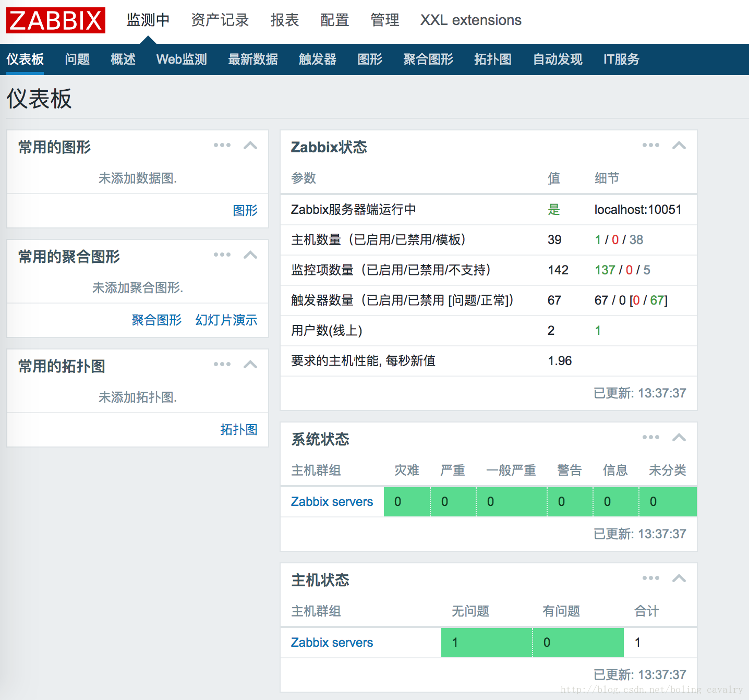Open the 管理 top menu
Viewport: 749px width, 700px height.
[x=385, y=20]
